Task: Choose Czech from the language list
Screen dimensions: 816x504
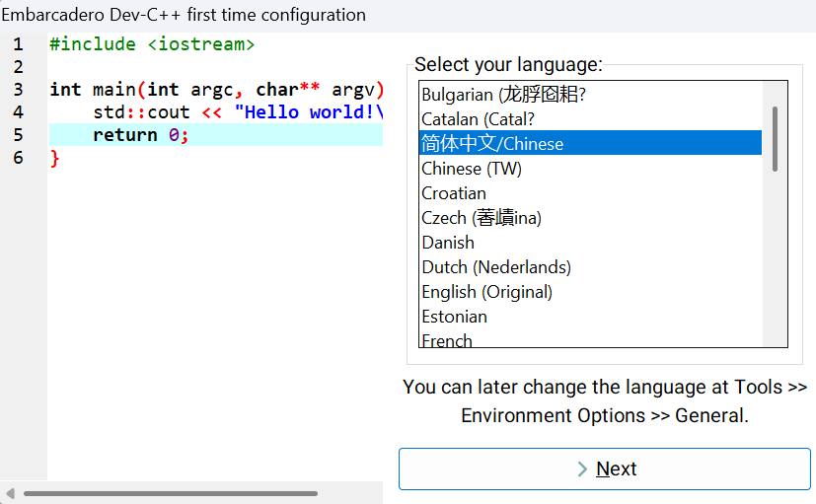Action: 590,217
